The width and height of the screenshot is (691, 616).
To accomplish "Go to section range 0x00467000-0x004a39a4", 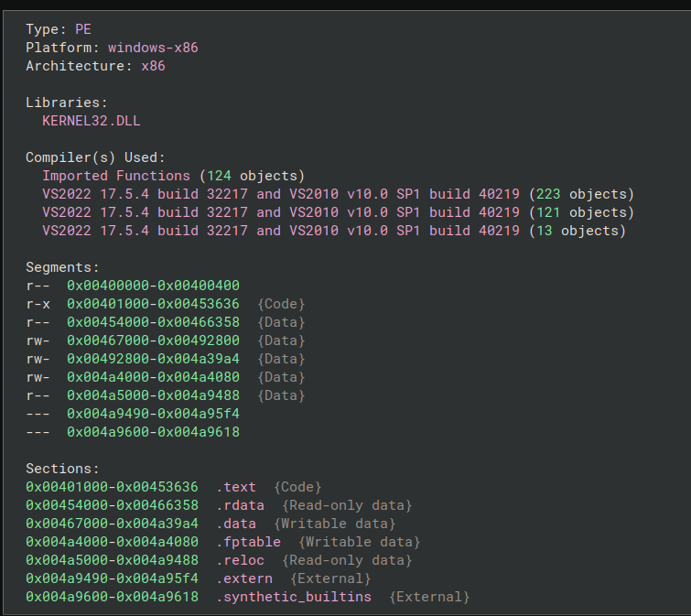I will [112, 524].
